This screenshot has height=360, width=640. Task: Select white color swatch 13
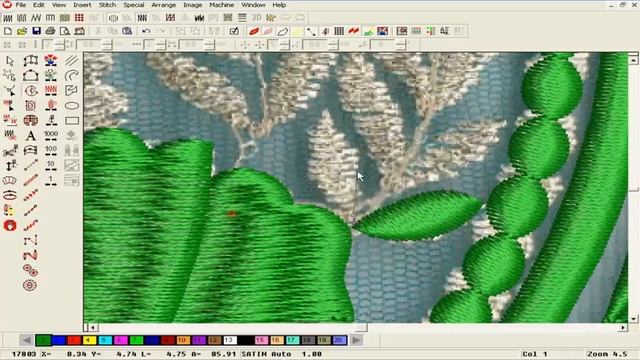pyautogui.click(x=229, y=340)
